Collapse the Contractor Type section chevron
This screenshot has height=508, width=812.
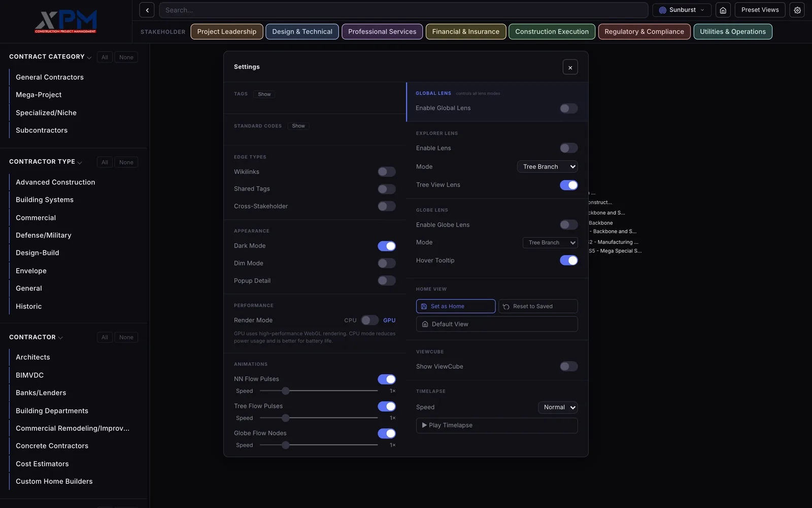click(x=80, y=163)
